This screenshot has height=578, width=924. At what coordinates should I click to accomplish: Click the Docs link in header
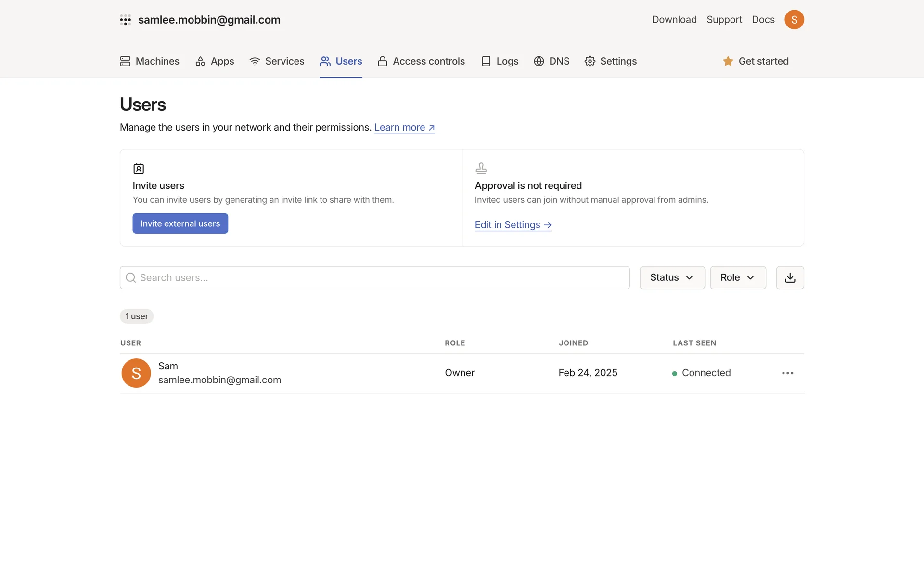coord(763,20)
